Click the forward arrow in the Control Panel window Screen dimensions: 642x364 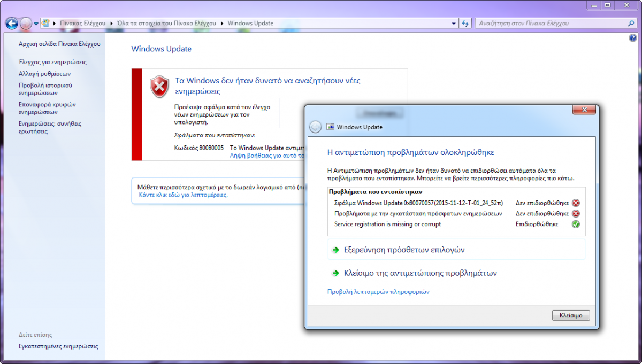point(26,24)
